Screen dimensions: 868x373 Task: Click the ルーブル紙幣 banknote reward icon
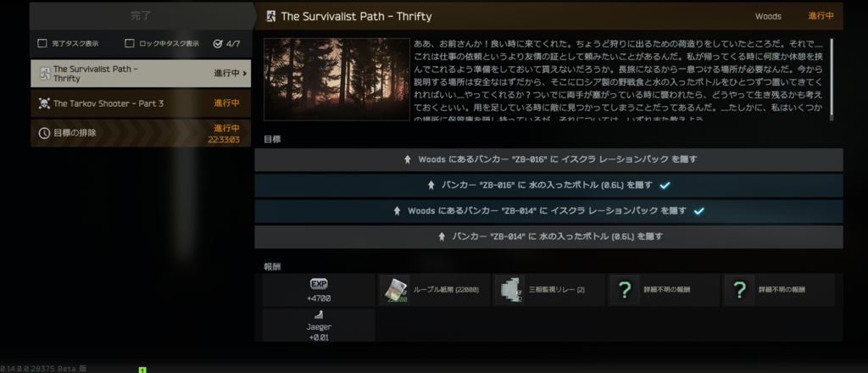(x=395, y=290)
